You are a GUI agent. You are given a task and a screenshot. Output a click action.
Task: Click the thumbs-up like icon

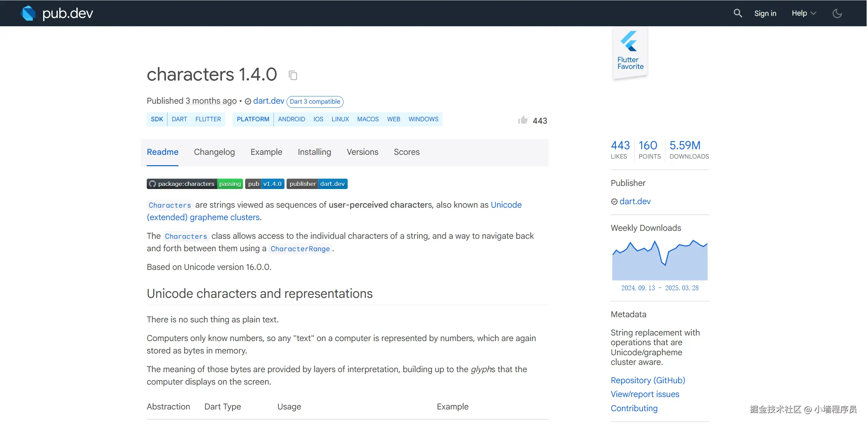[x=523, y=120]
